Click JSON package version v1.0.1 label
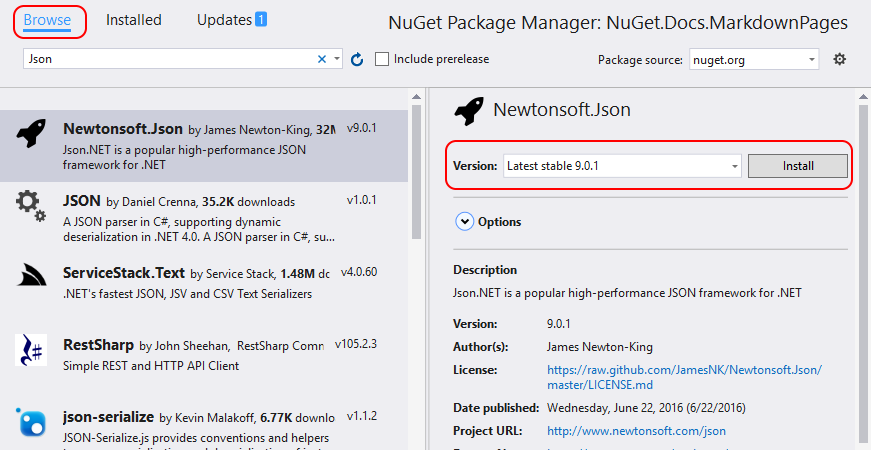Screen dimensions: 871x451 pyautogui.click(x=362, y=200)
